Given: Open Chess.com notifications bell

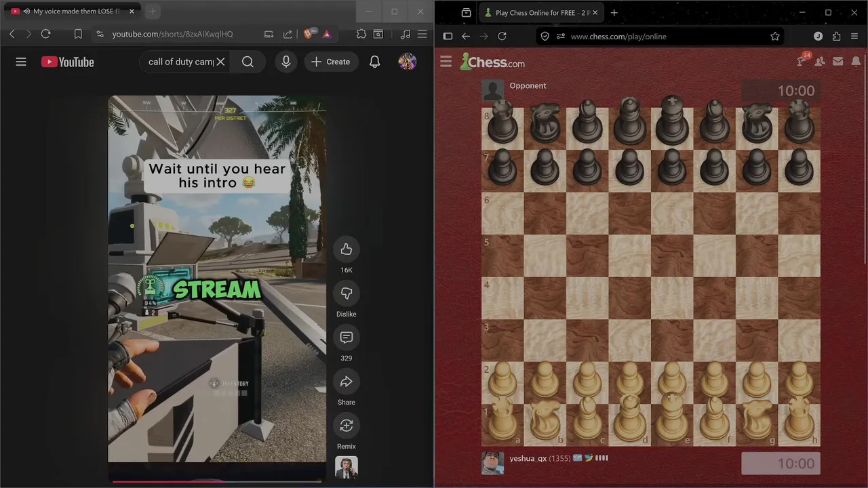Looking at the screenshot, I should [856, 62].
